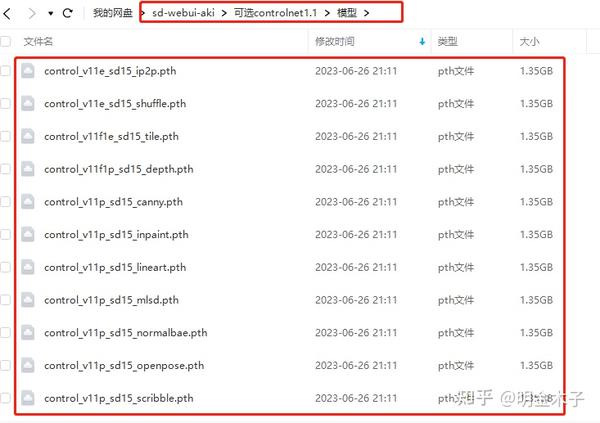Sort by the 类型 column header

448,41
